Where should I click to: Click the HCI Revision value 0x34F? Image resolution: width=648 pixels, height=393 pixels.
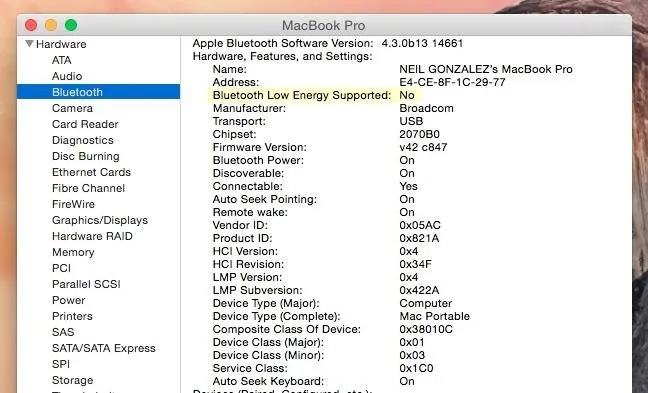pyautogui.click(x=415, y=264)
